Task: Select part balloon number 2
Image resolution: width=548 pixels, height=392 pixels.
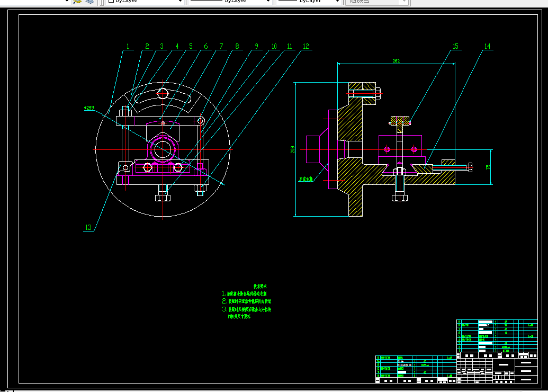Action: (x=147, y=46)
